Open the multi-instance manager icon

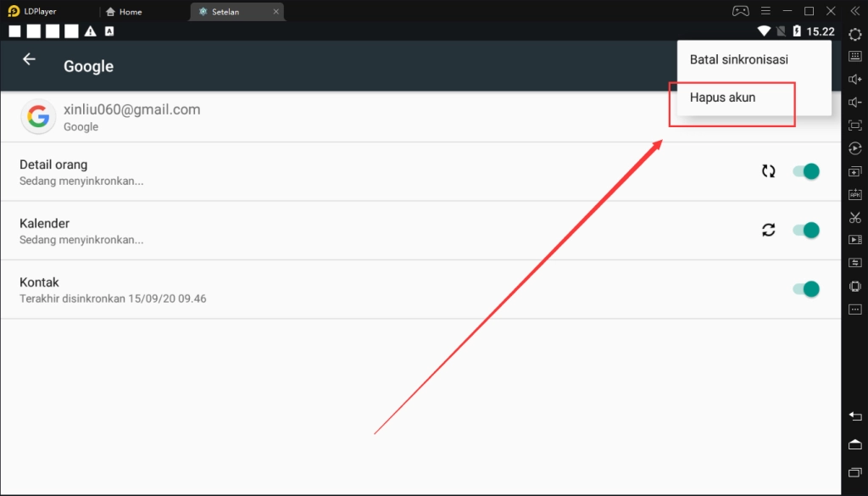coord(854,171)
